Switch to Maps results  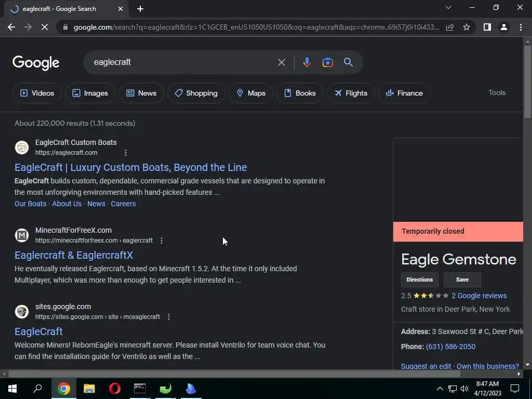coord(251,93)
